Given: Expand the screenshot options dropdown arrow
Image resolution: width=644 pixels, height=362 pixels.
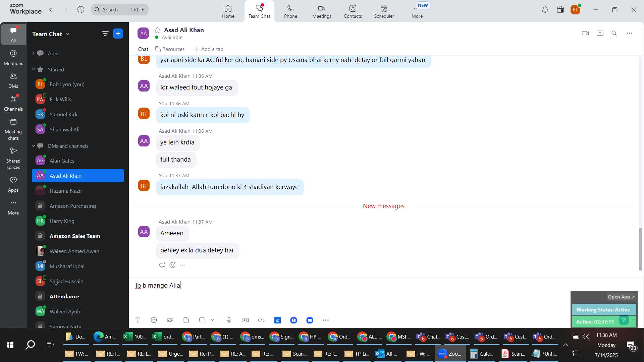Looking at the screenshot, I should 213,320.
